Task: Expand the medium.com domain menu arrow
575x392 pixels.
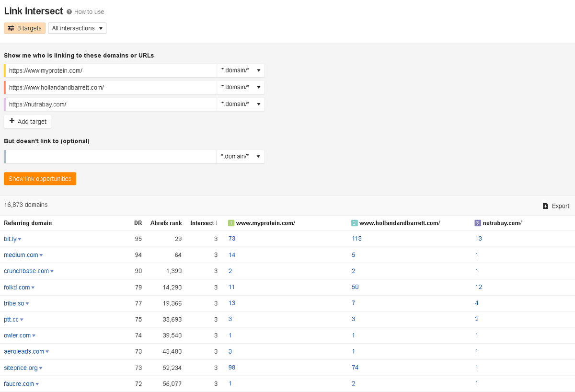Action: tap(41, 255)
